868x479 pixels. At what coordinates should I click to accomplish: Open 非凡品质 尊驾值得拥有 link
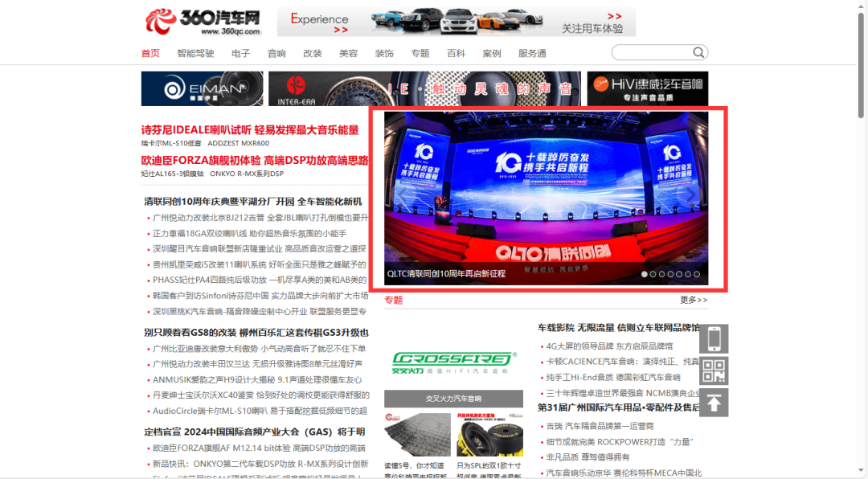pos(588,456)
